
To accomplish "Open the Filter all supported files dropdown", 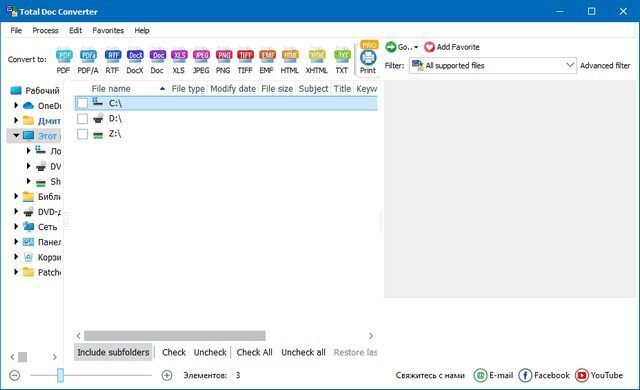I will click(x=493, y=65).
